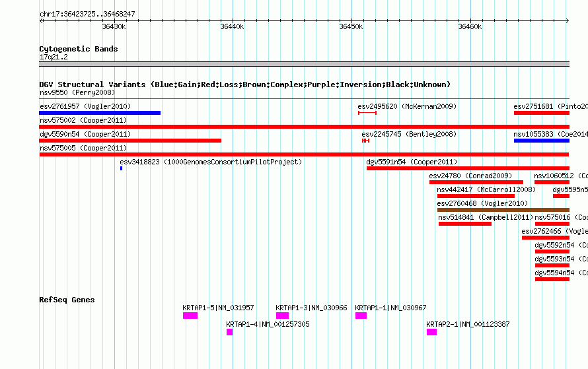Click the 36450k ruler position label
Image resolution: width=588 pixels, height=369 pixels.
point(351,26)
